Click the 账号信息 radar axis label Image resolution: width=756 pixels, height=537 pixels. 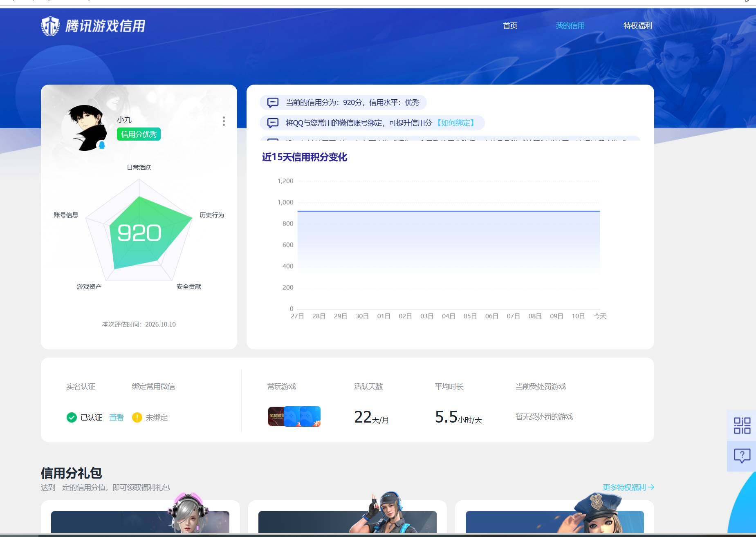(x=66, y=215)
